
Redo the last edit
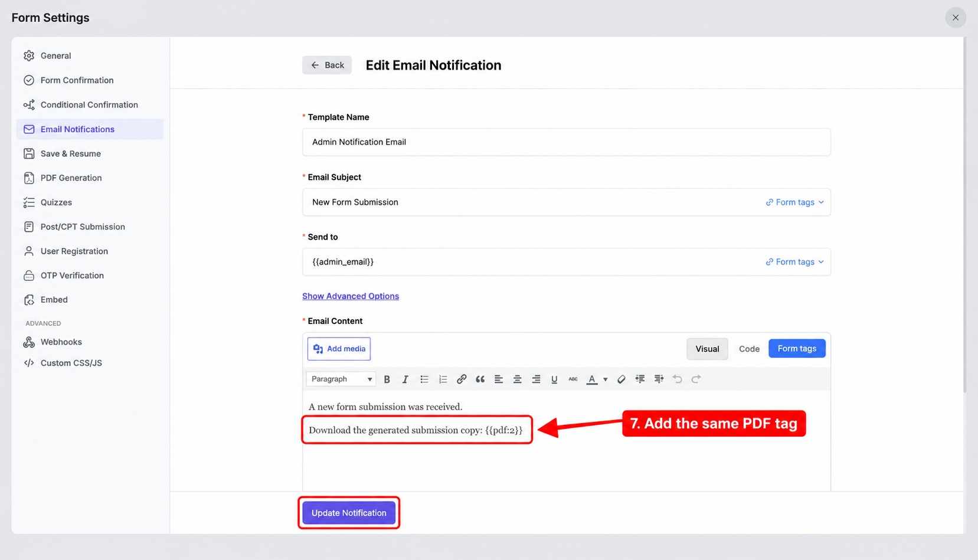tap(696, 379)
